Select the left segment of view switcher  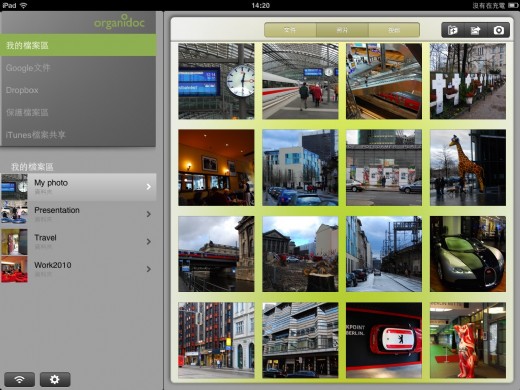point(290,30)
